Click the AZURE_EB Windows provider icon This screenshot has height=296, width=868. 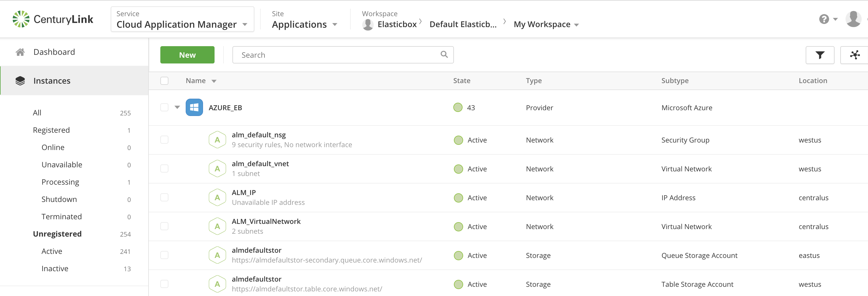[194, 108]
